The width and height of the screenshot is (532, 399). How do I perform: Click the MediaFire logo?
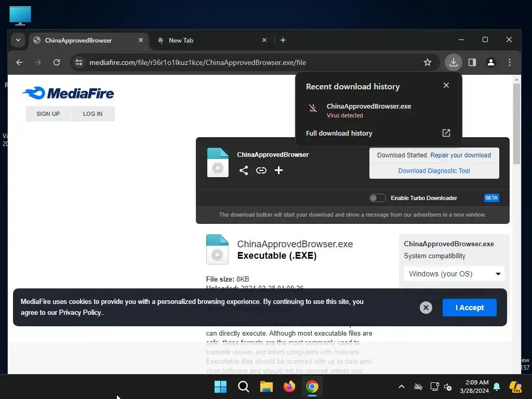[68, 93]
